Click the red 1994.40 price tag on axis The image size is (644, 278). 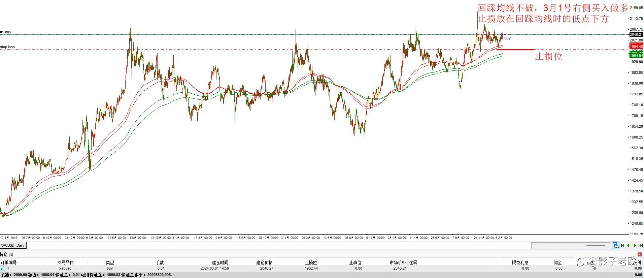coord(636,47)
